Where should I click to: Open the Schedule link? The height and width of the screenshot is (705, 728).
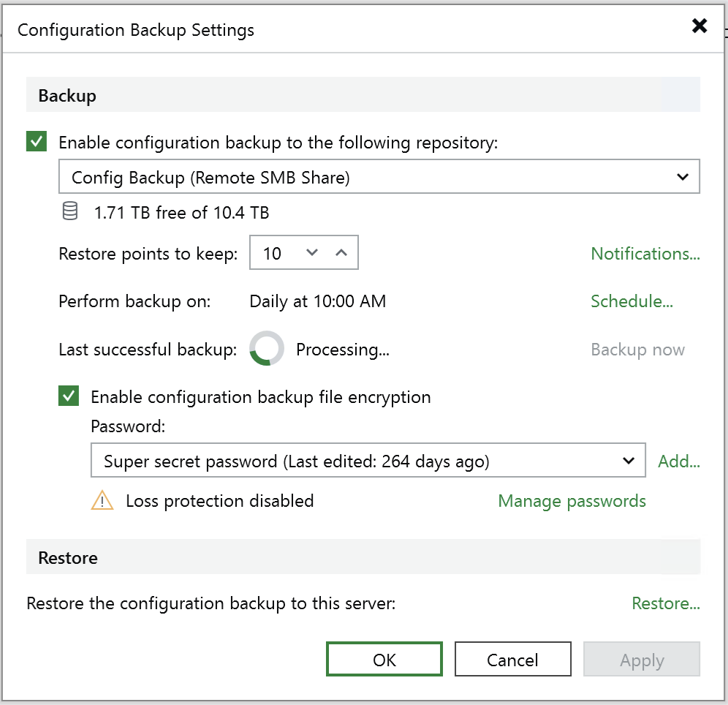tap(632, 301)
